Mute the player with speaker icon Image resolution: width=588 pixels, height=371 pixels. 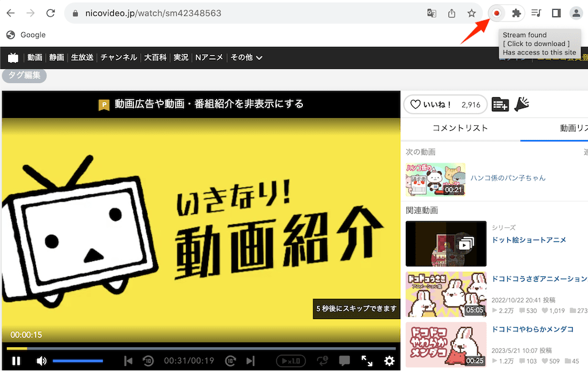coord(41,361)
